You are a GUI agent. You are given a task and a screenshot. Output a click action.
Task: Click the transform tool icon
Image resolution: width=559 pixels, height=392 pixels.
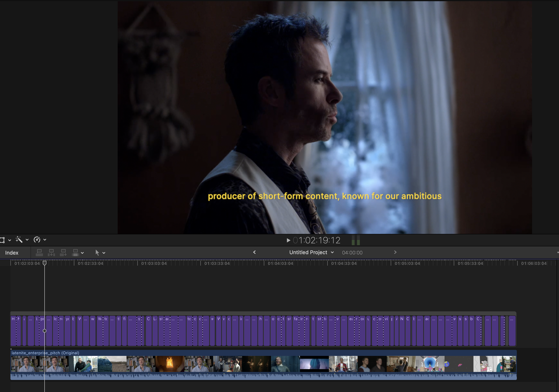click(2, 240)
